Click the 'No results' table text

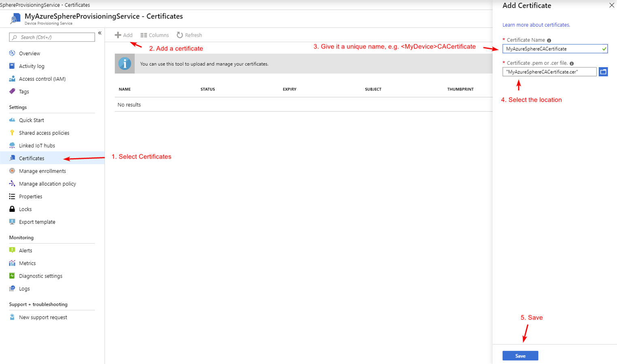[x=129, y=105]
